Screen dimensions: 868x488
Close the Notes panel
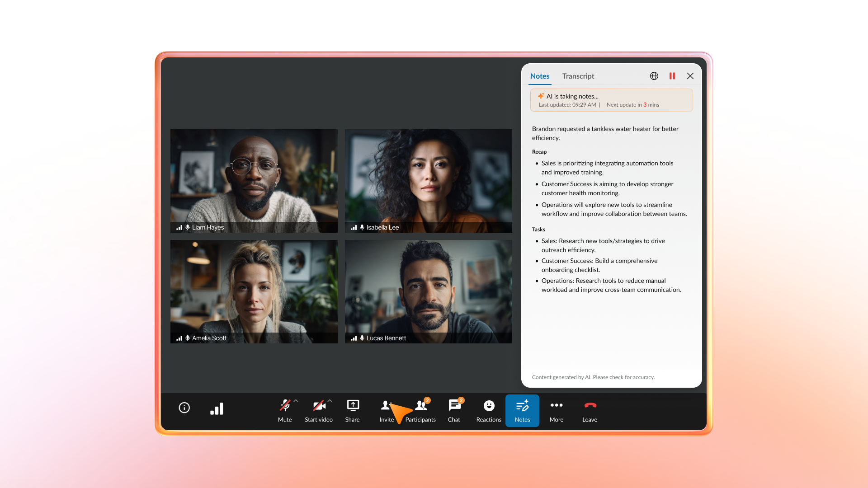[x=690, y=76]
